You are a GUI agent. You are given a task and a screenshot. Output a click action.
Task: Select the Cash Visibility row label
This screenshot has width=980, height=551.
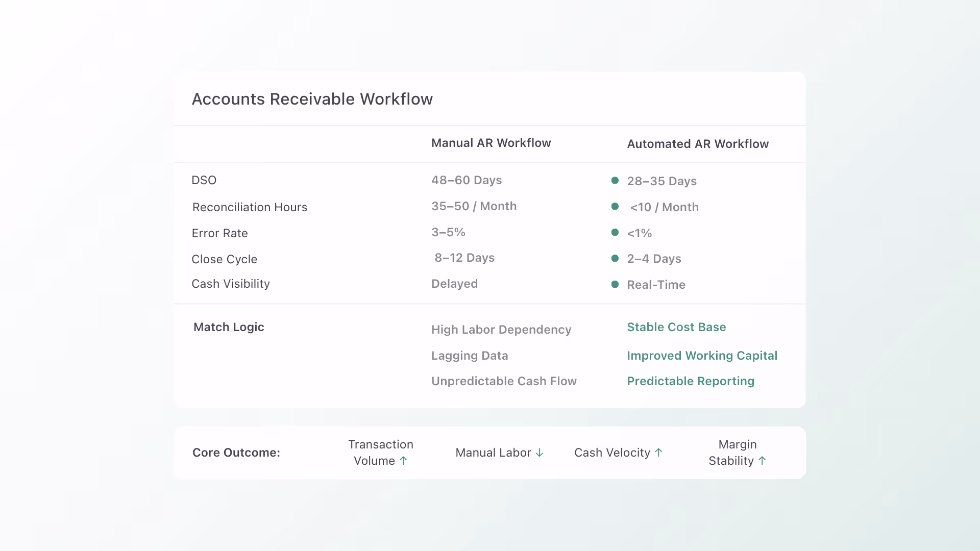pos(231,284)
